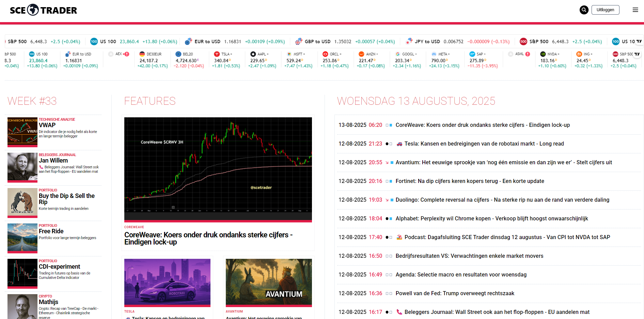Click the phone icon under Jan Willem
This screenshot has width=644, height=319.
click(x=41, y=167)
